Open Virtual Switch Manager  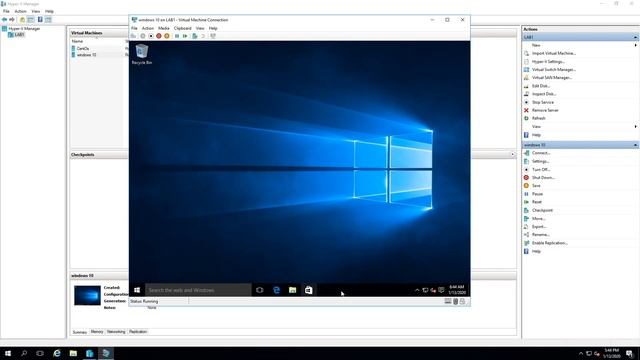[x=553, y=70]
